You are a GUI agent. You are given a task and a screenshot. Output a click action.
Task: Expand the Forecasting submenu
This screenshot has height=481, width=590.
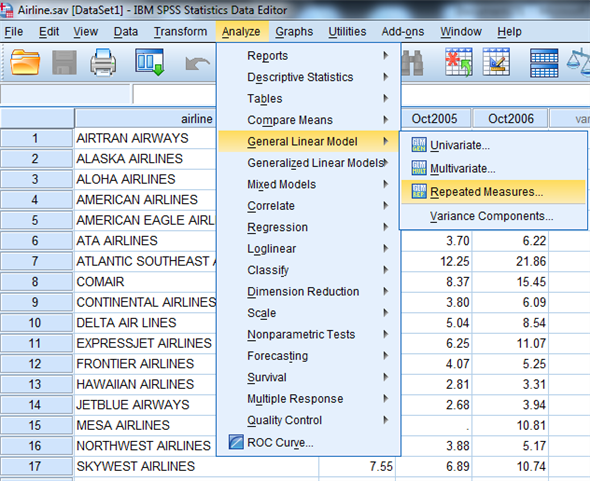pos(309,356)
